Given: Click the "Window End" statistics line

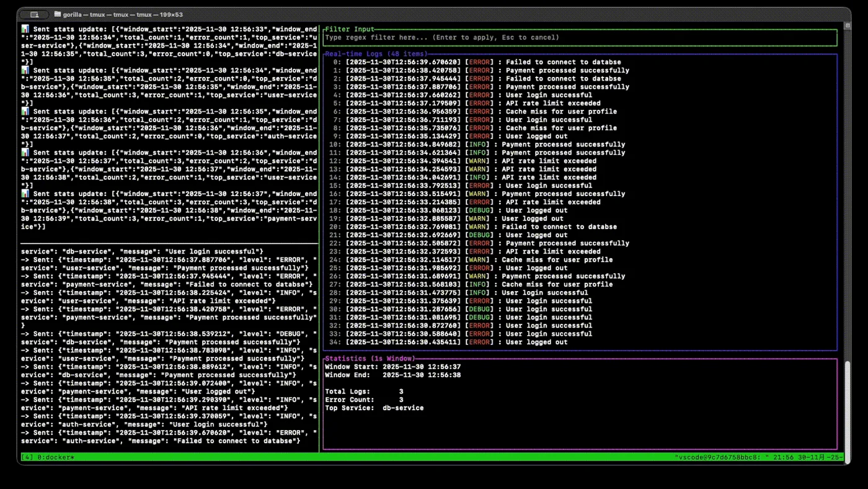Looking at the screenshot, I should (393, 375).
